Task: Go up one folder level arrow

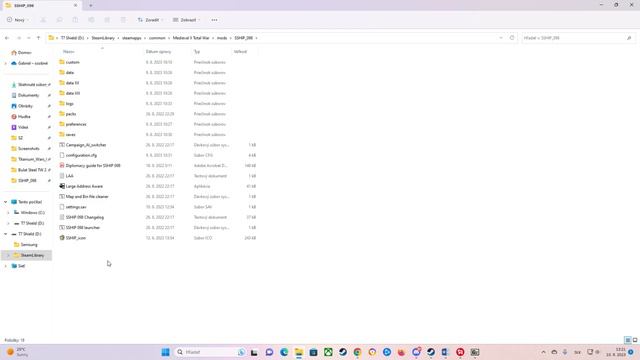Action: [38, 38]
